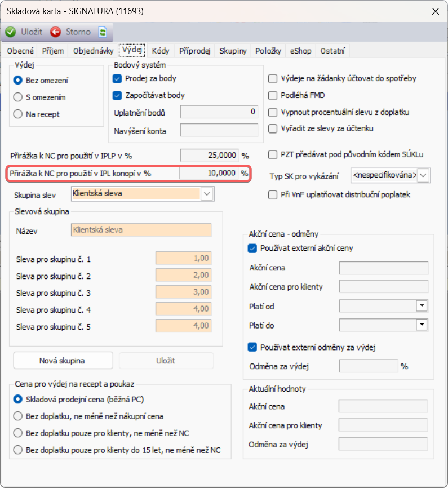This screenshot has height=488, width=448.
Task: Open the Platí od date picker
Action: click(x=421, y=306)
